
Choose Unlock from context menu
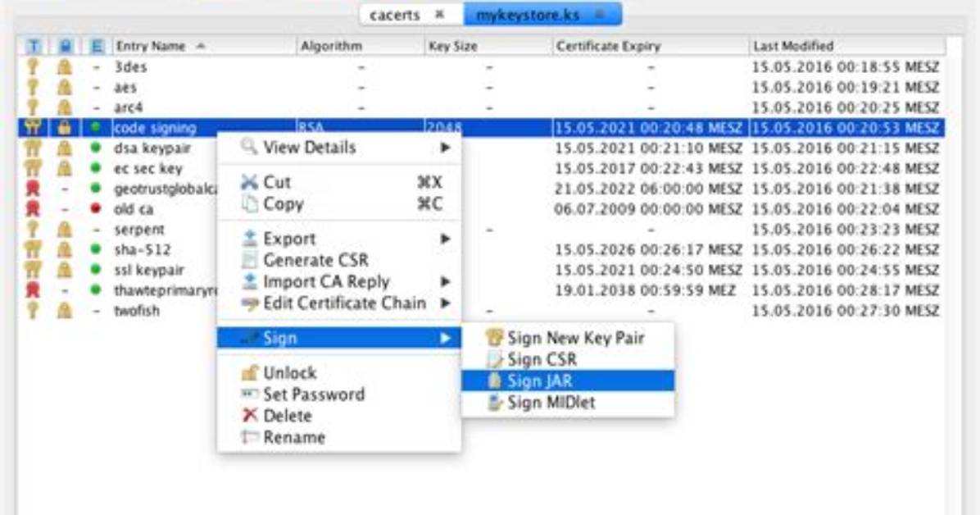[338, 373]
